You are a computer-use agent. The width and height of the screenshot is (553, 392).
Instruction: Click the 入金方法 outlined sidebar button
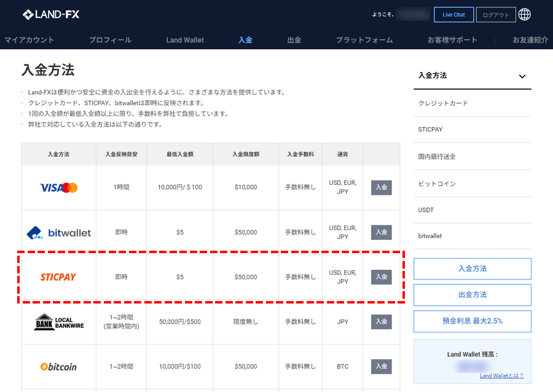[x=473, y=269]
